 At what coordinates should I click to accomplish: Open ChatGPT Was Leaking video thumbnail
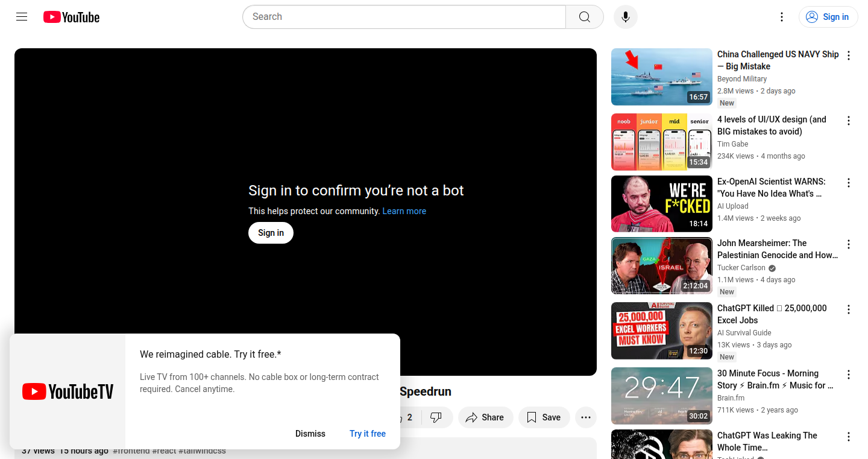point(662,444)
